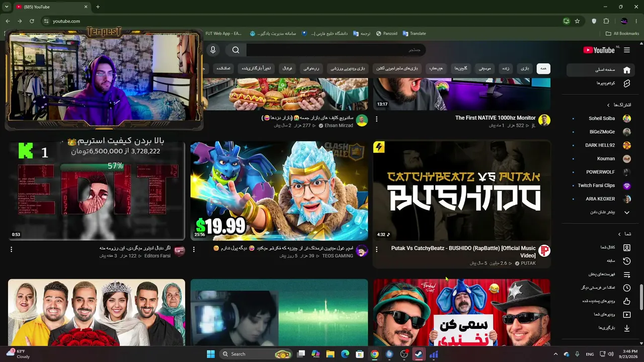Viewport: 644px width, 362px height.
Task: Click the magnifier search button
Action: [x=235, y=50]
